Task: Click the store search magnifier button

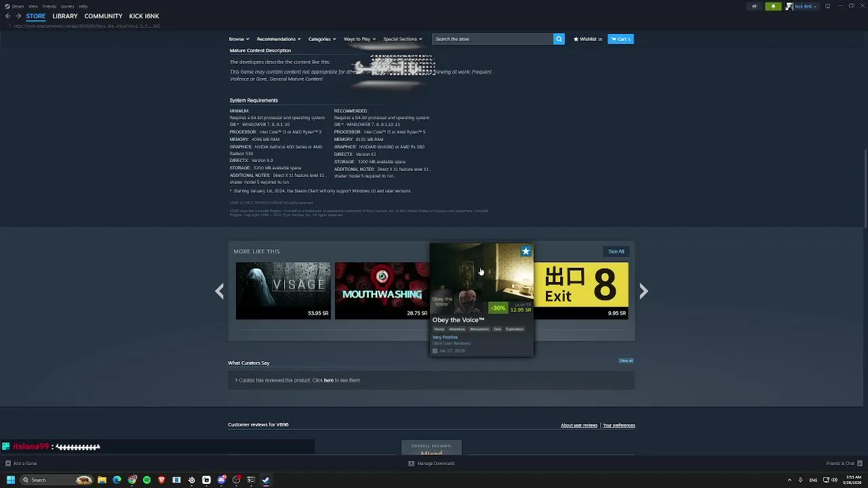Action: [559, 39]
